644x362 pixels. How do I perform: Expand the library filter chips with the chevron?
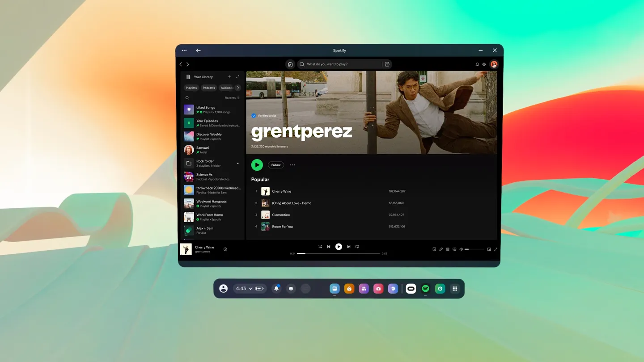click(x=238, y=88)
